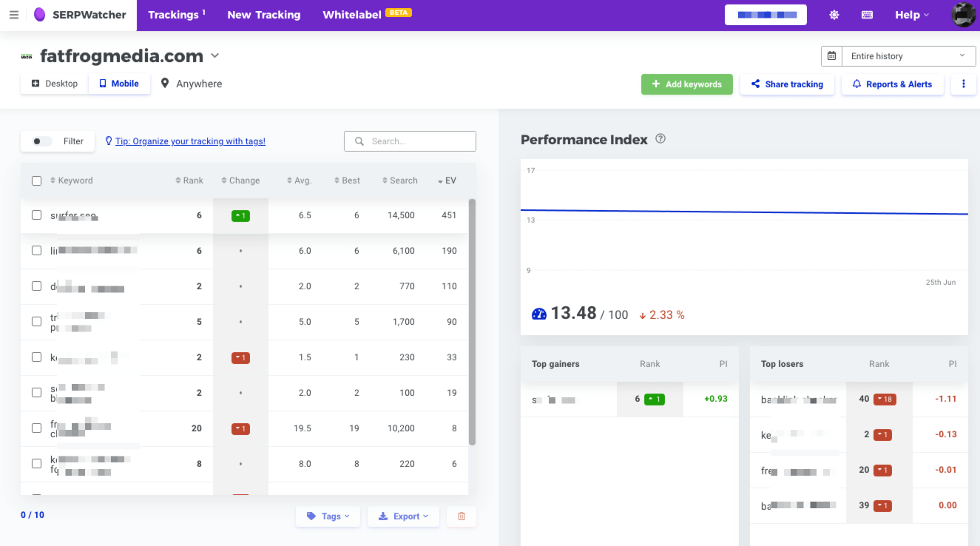The image size is (980, 546).
Task: Click green +1 change badge in first row
Action: 240,216
